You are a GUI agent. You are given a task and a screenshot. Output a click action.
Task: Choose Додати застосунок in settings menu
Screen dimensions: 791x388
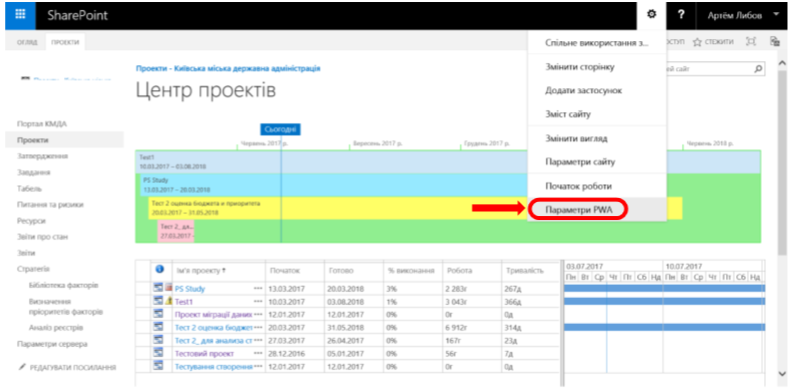click(x=597, y=90)
